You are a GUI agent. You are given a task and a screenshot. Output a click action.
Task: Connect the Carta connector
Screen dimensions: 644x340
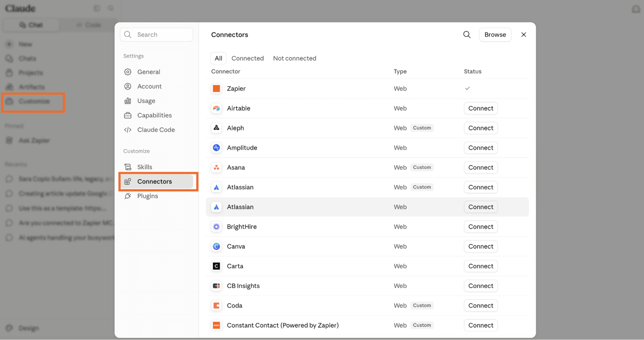(x=481, y=266)
